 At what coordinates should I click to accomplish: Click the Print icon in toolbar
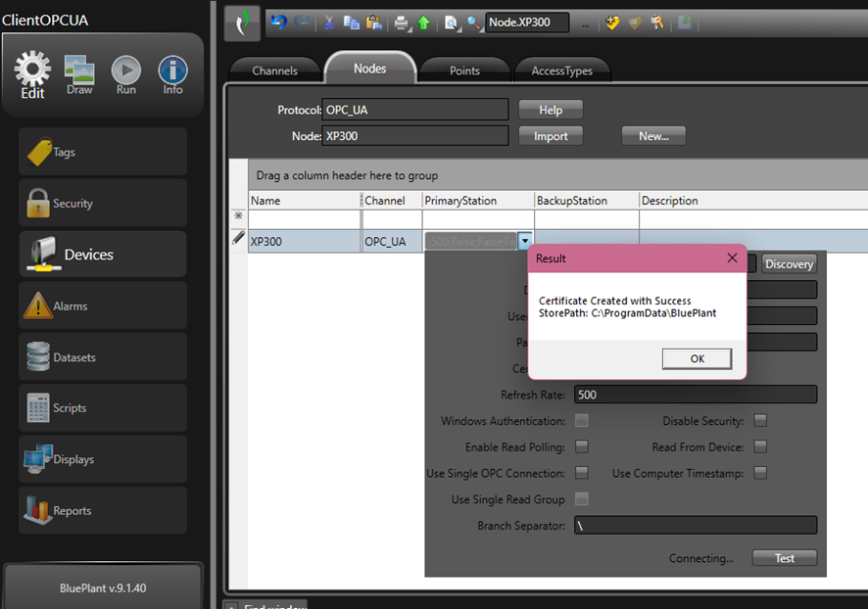coord(402,23)
